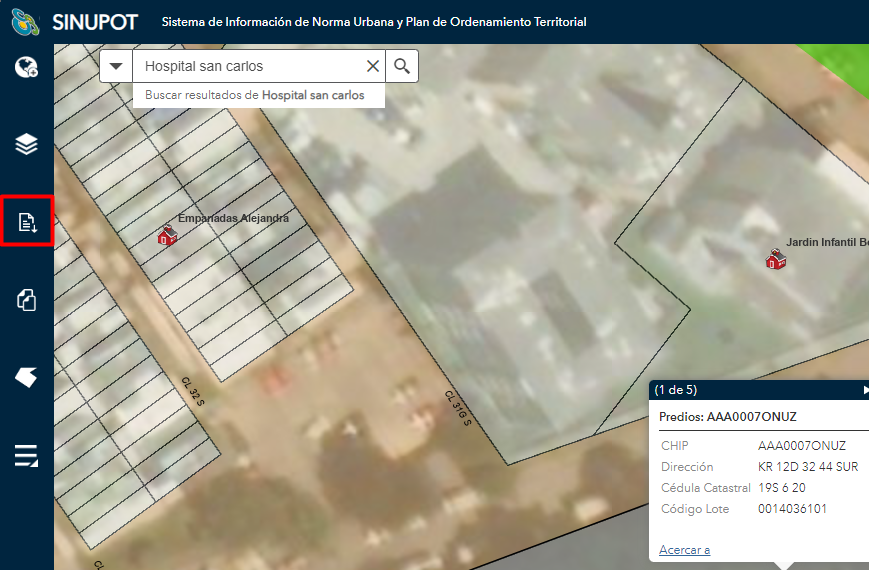Click the 'Hospital san carlos' search field
The height and width of the screenshot is (570, 869).
[250, 66]
